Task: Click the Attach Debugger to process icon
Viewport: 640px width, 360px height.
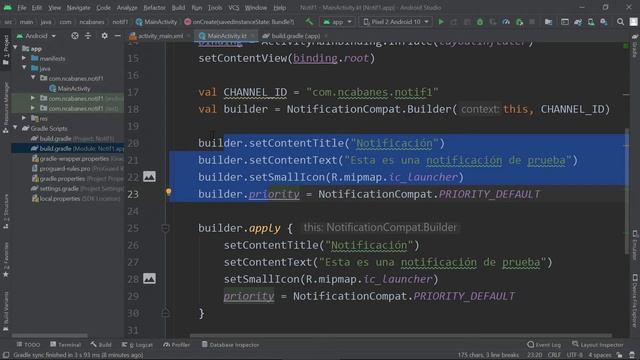Action: [x=519, y=22]
